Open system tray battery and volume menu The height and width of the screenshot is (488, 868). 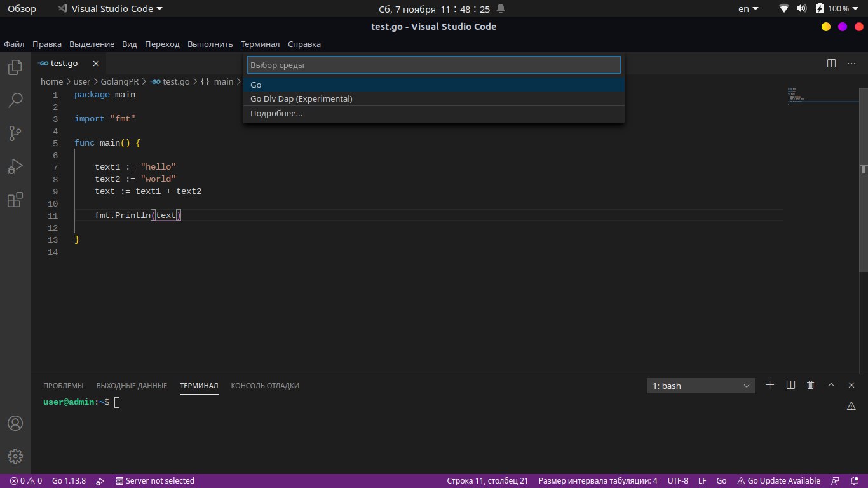pos(818,9)
